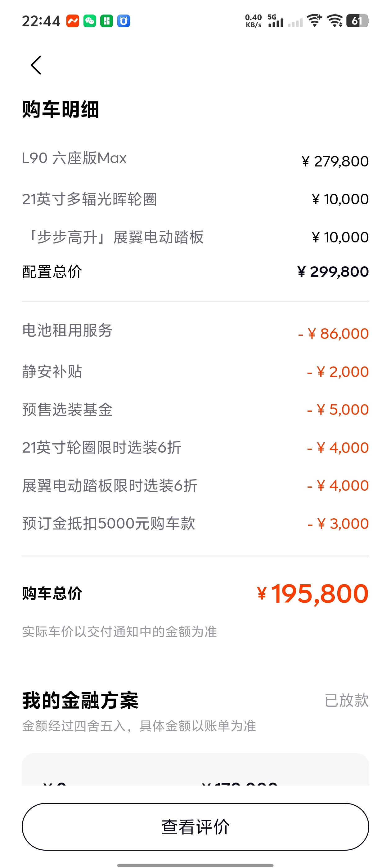Screen dimensions: 391x868
Task: Tap the blue notification icon in status bar
Action: pos(124,21)
